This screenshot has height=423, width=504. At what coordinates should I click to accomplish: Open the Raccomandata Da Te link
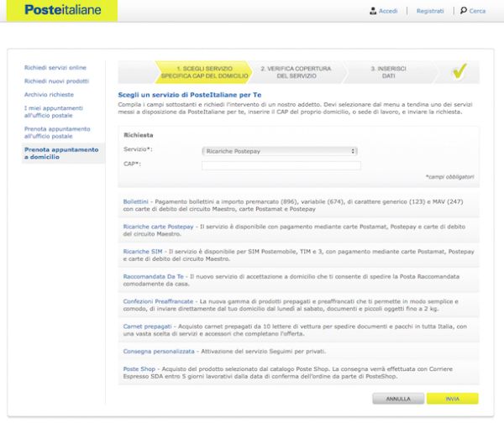pyautogui.click(x=153, y=274)
